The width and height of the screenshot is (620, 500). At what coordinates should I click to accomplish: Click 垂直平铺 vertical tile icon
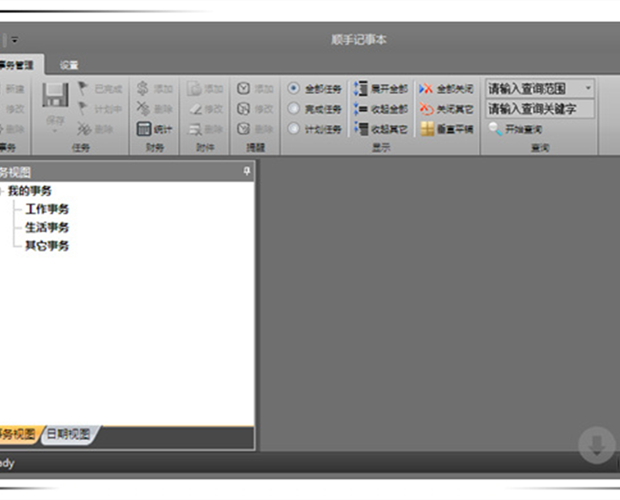427,129
